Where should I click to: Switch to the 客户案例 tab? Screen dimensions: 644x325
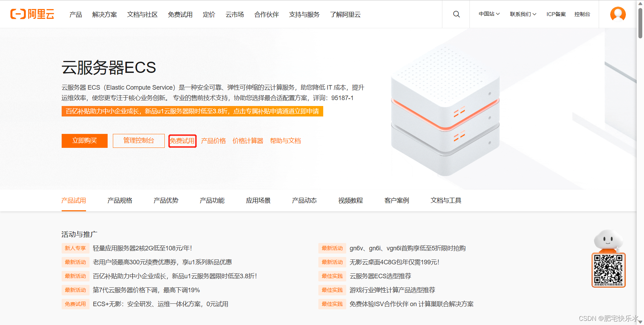(397, 201)
